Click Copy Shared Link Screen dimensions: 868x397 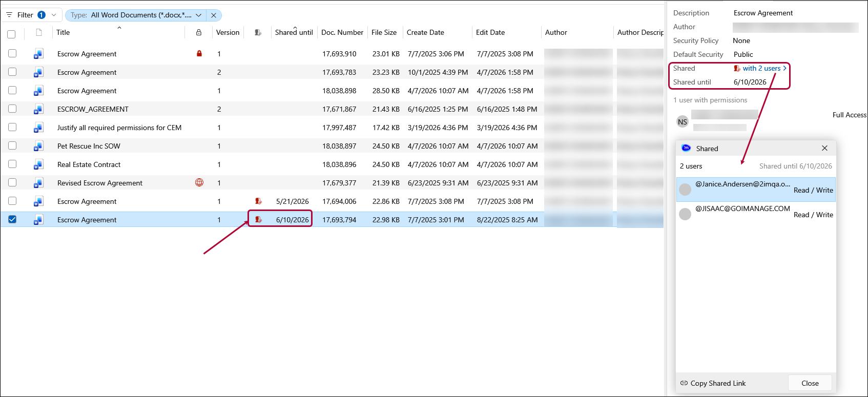point(718,383)
